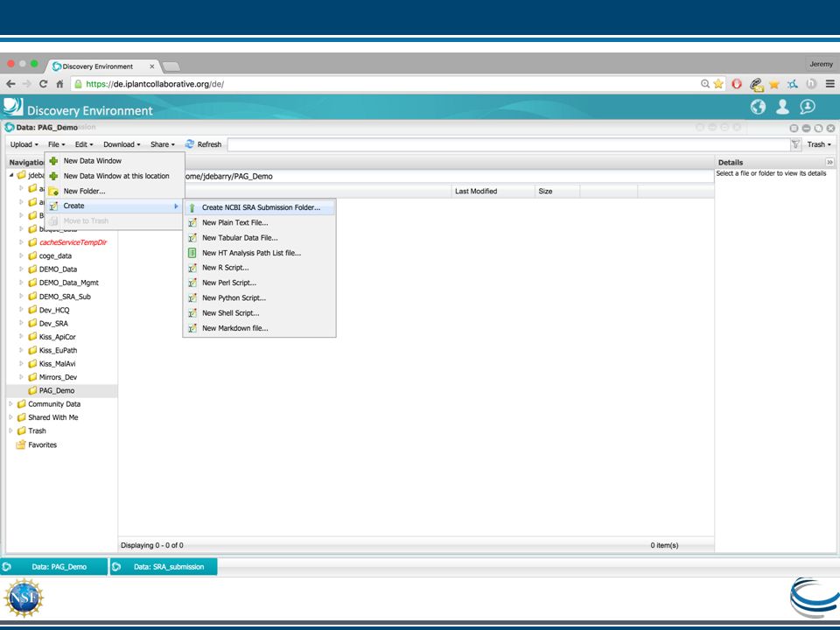Click into the data search field
The height and width of the screenshot is (630, 840).
(509, 144)
